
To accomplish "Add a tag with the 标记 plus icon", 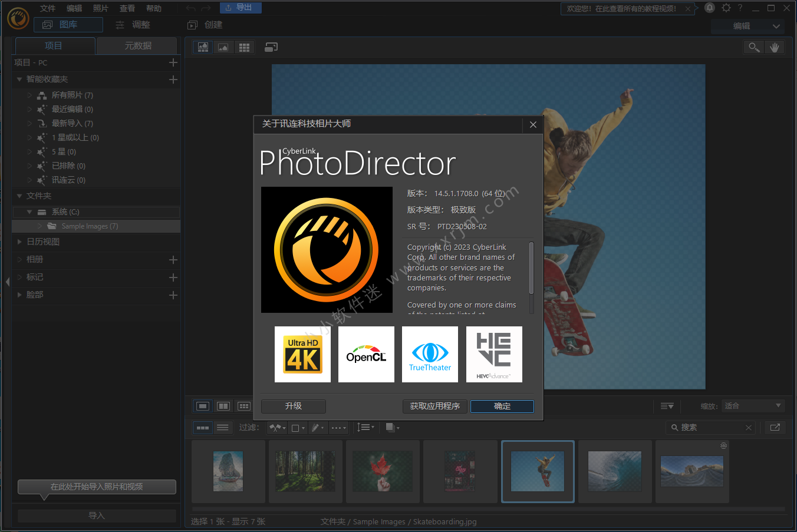I will point(173,277).
